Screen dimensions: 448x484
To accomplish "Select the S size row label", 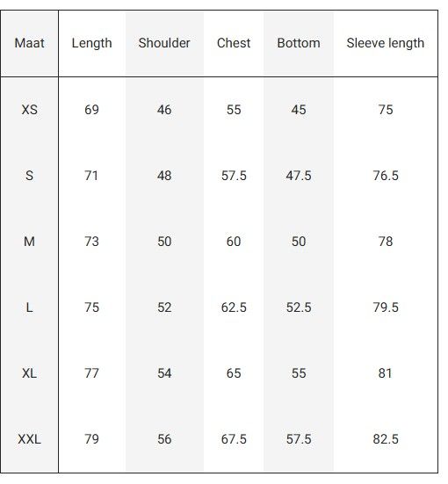I will [29, 176].
